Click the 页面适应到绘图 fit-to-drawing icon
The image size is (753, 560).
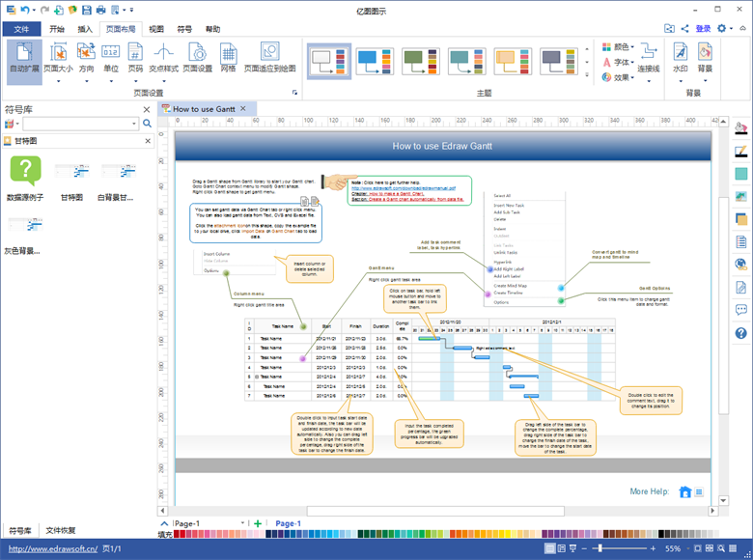[x=270, y=51]
